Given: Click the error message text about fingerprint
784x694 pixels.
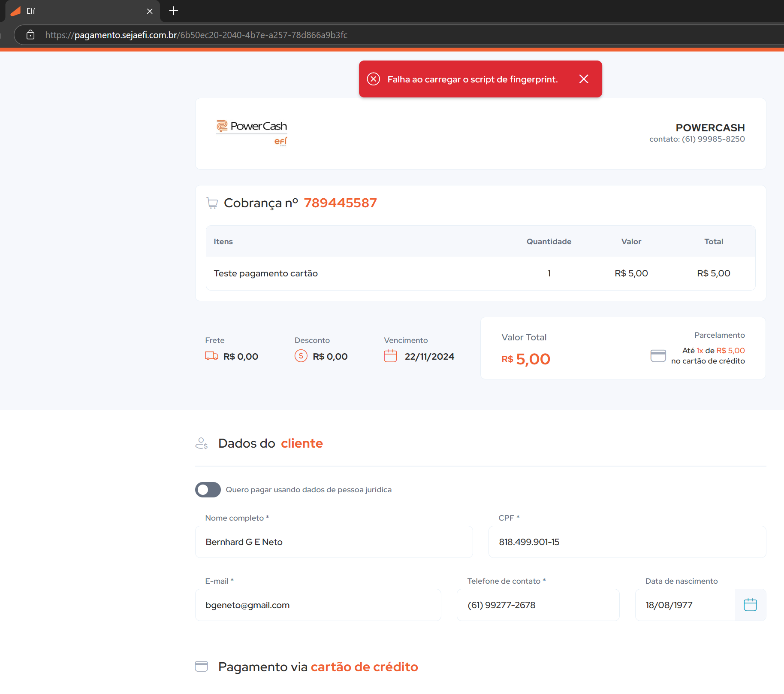Looking at the screenshot, I should [x=473, y=79].
